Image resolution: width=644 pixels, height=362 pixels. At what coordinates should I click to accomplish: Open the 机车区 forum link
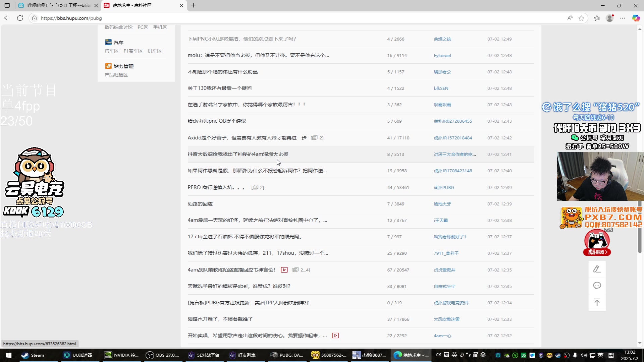click(x=155, y=51)
